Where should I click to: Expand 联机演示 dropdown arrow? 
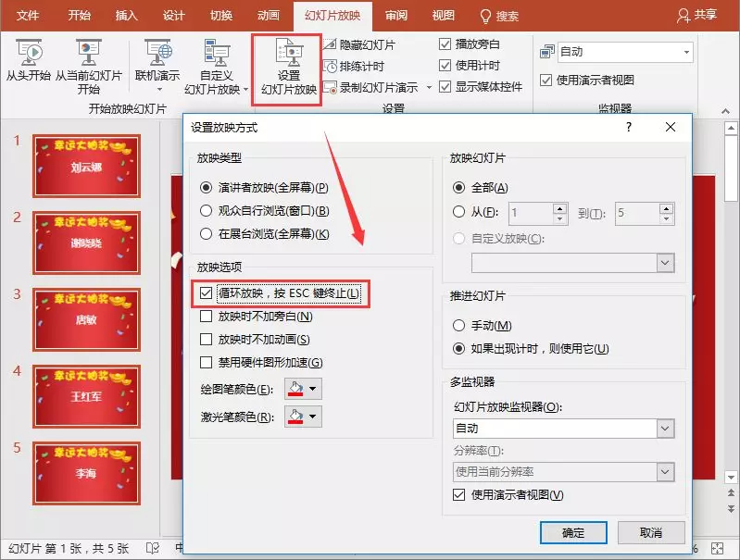159,90
